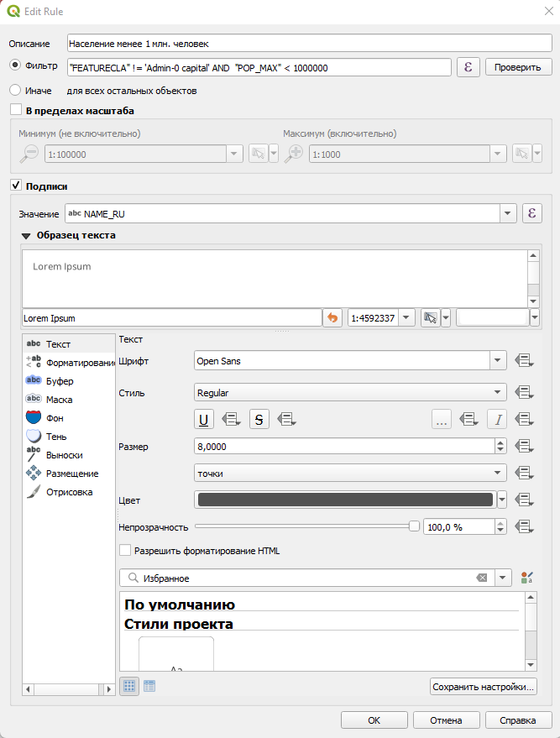Open the Размещение settings tab

tap(69, 473)
